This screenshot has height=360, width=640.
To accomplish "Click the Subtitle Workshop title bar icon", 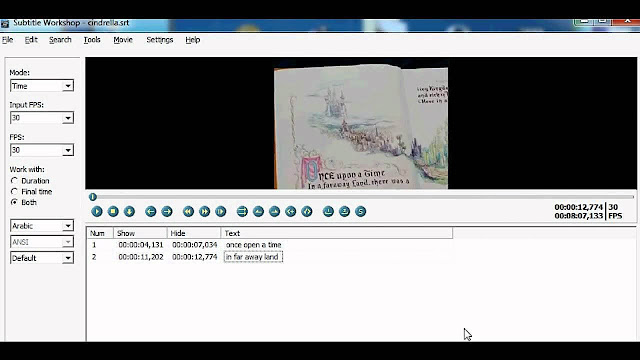I will tap(5, 24).
